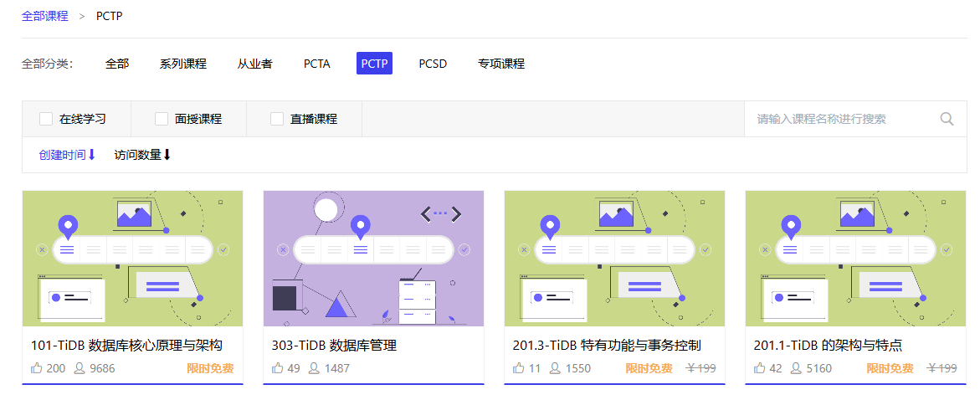The height and width of the screenshot is (395, 980).
Task: Click the 101-TiDB course thumbnail image
Action: pyautogui.click(x=132, y=259)
